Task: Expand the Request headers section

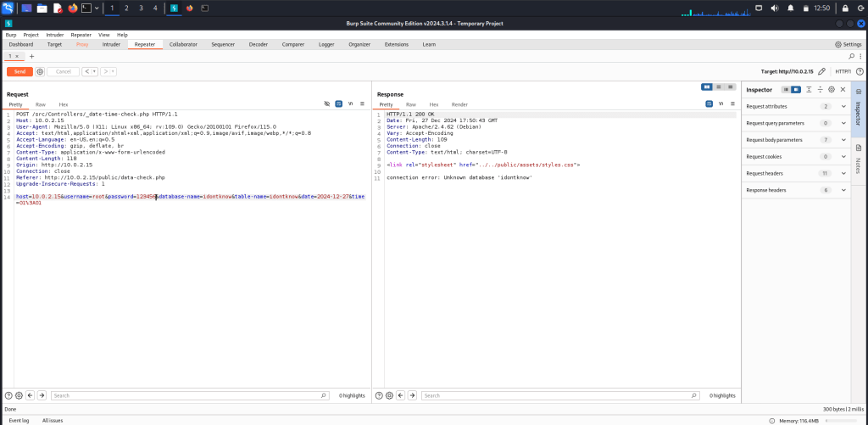Action: tap(843, 173)
